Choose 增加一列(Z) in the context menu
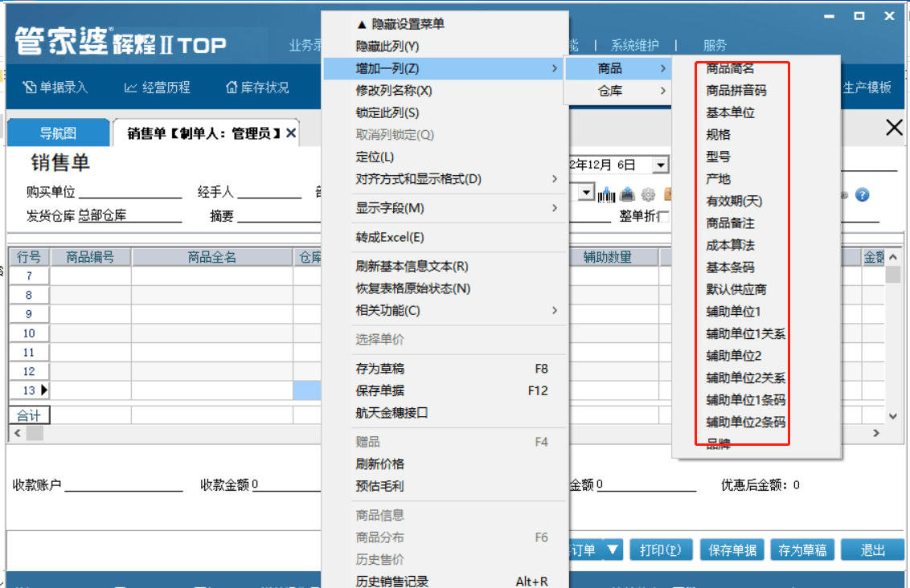910x588 pixels. click(443, 68)
